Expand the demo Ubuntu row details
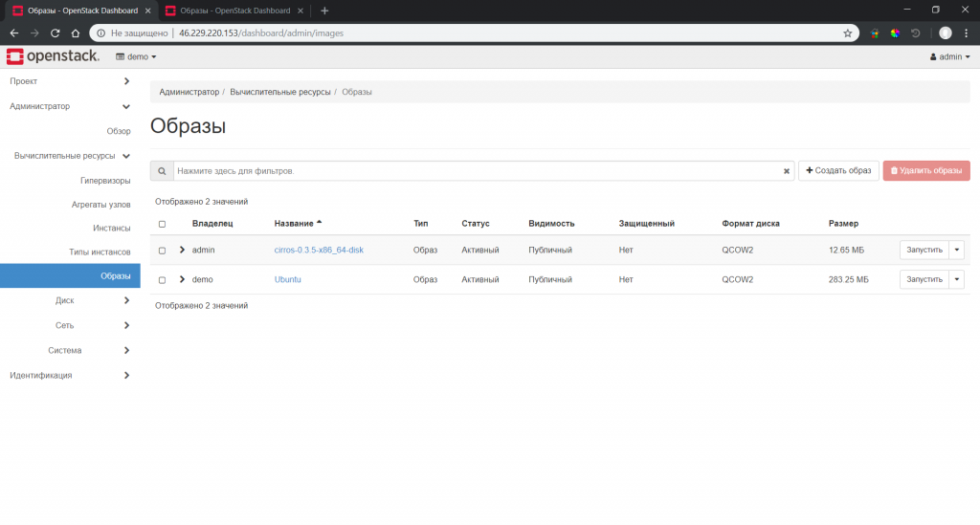The image size is (980, 525). [x=182, y=279]
